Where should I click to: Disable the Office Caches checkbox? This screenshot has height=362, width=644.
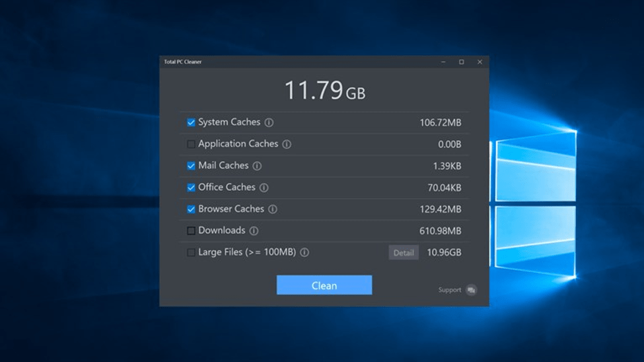(191, 188)
